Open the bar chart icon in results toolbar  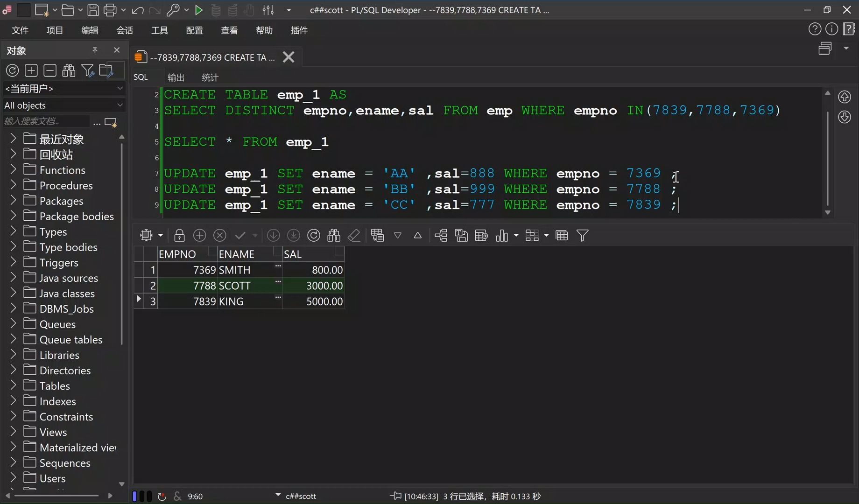503,235
